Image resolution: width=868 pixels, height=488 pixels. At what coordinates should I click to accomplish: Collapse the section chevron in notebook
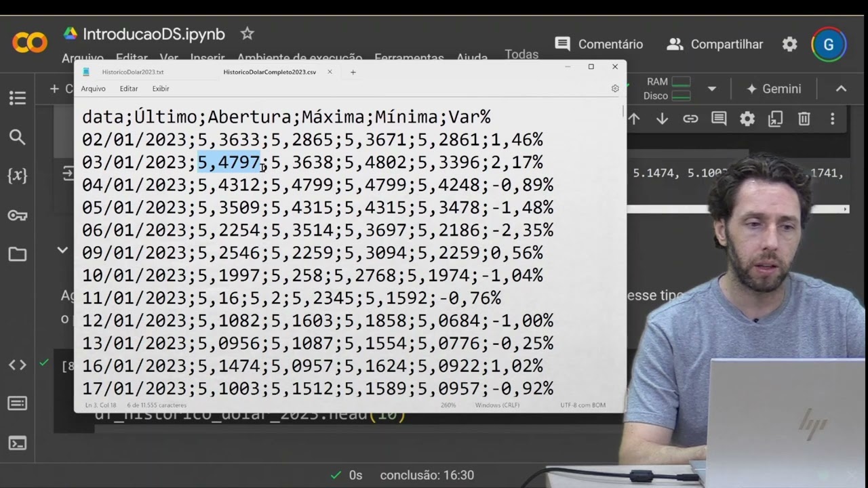[62, 250]
